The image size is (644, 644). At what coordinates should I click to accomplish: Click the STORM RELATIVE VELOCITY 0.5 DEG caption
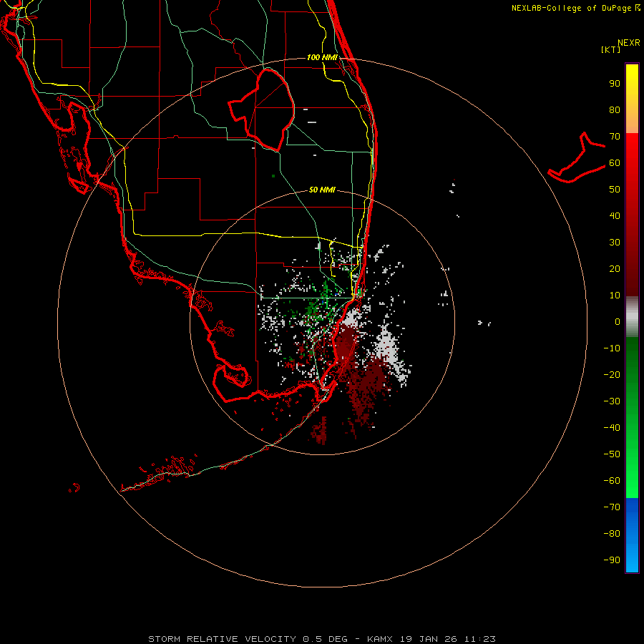pyautogui.click(x=248, y=639)
